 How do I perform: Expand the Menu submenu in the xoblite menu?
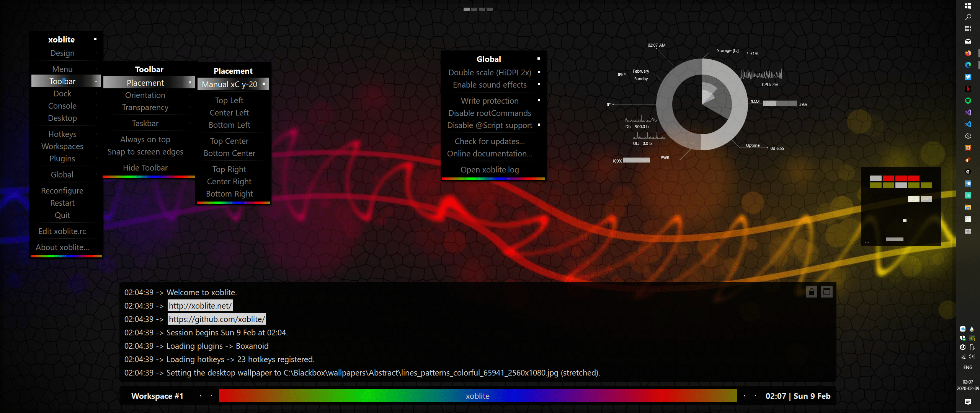coord(62,69)
